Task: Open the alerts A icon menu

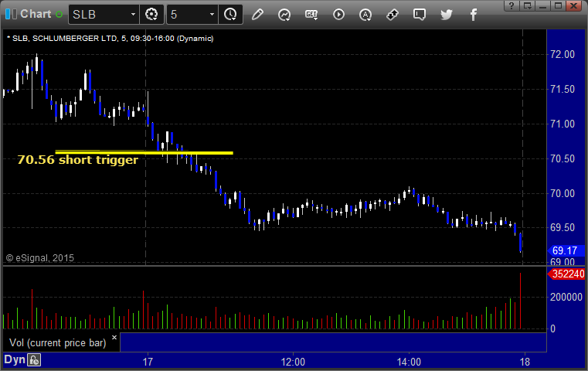Action: point(365,15)
